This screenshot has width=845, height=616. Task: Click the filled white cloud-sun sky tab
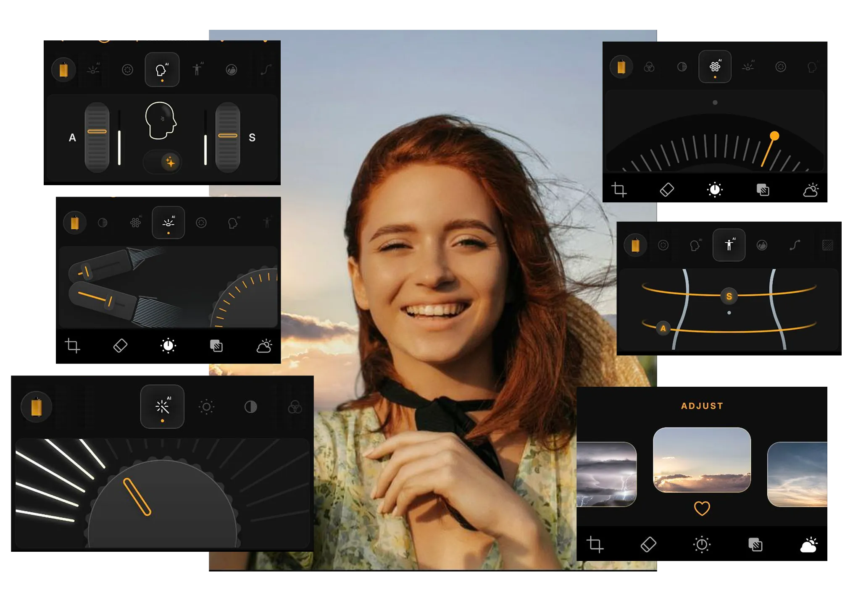tap(809, 545)
